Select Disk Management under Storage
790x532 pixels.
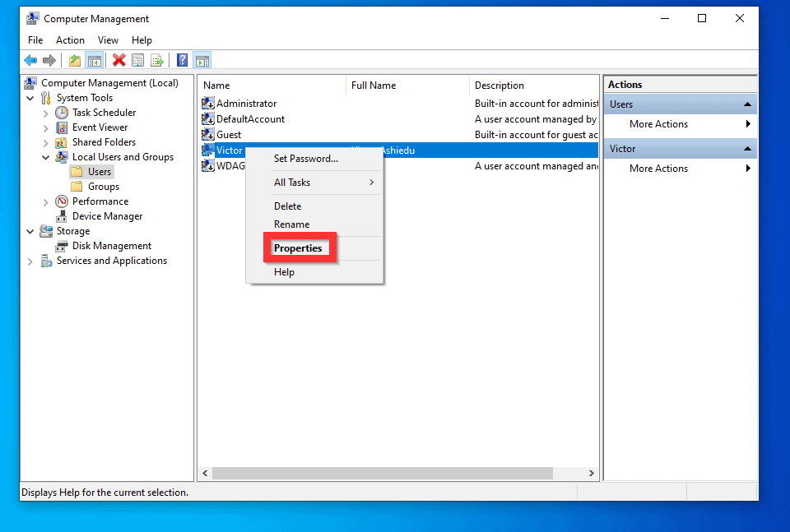click(109, 245)
